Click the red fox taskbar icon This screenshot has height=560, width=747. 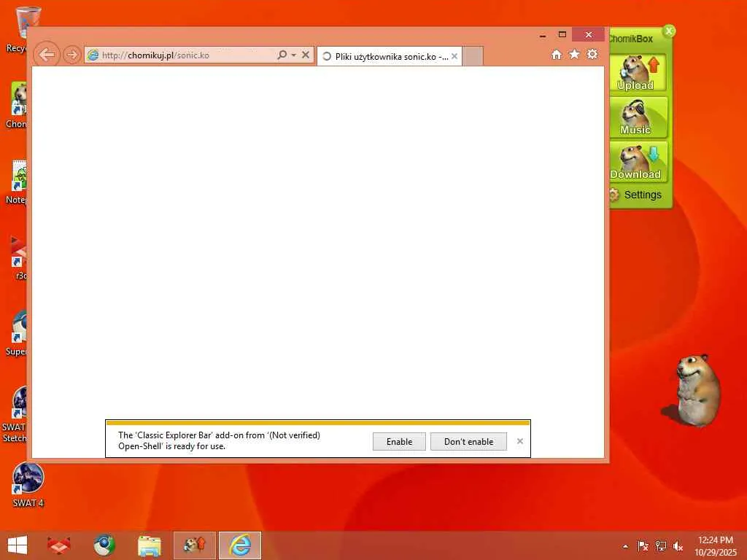[59, 545]
